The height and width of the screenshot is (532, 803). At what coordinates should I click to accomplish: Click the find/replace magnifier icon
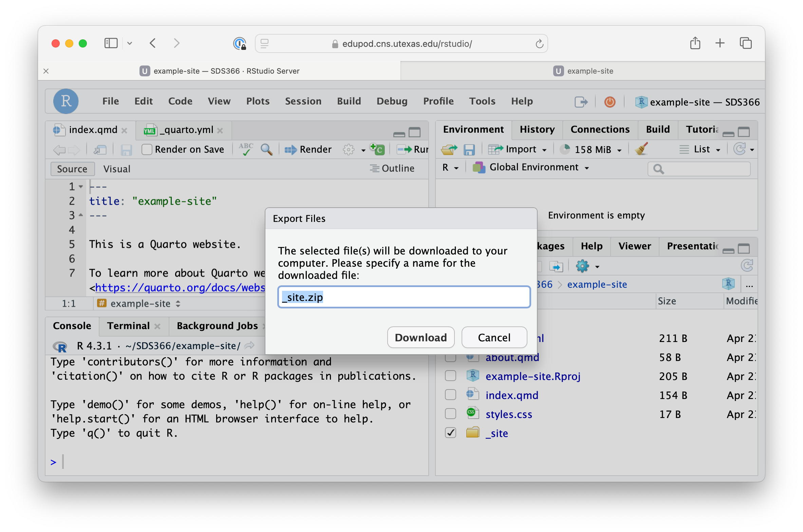[266, 149]
